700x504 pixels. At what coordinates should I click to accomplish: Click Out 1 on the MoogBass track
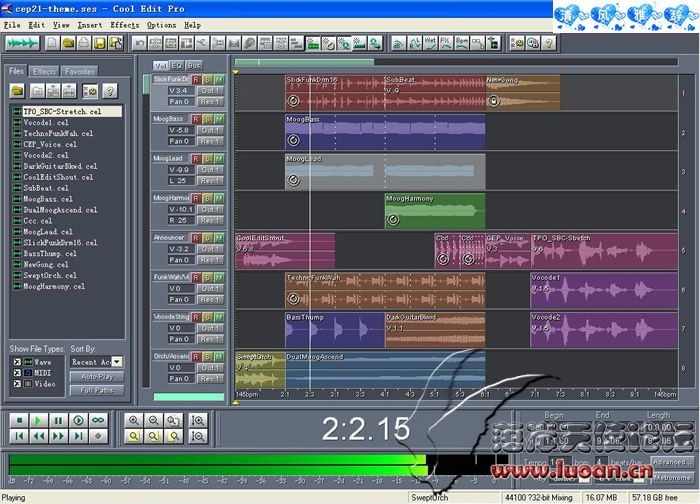pos(210,130)
